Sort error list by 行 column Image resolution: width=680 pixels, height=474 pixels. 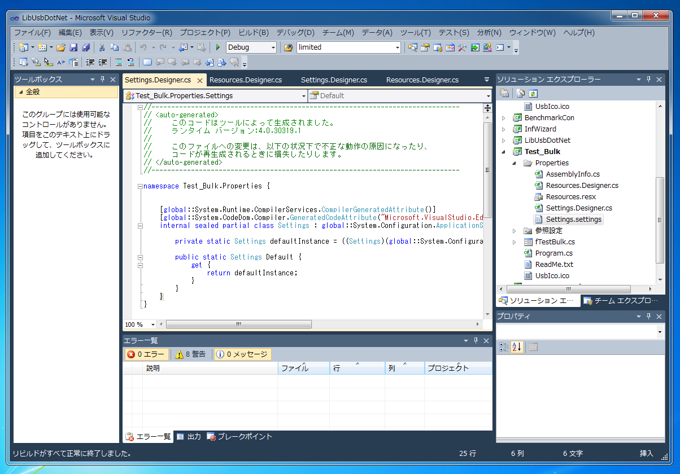[x=357, y=368]
